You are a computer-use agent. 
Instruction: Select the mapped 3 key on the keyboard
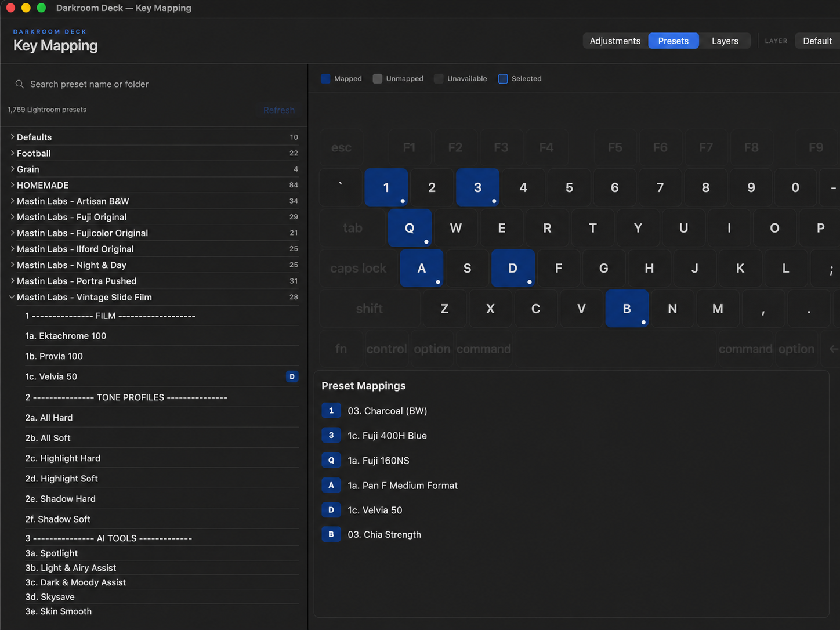pyautogui.click(x=477, y=187)
